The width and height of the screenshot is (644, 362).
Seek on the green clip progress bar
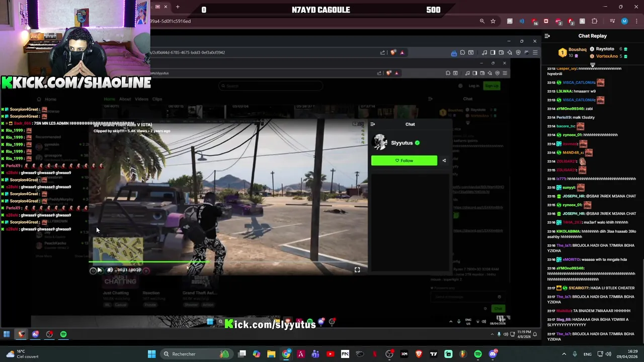point(229,261)
